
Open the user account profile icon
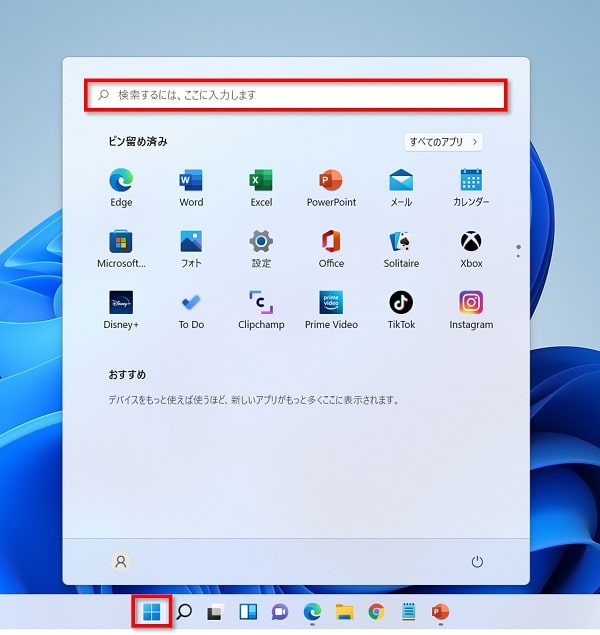tap(121, 562)
